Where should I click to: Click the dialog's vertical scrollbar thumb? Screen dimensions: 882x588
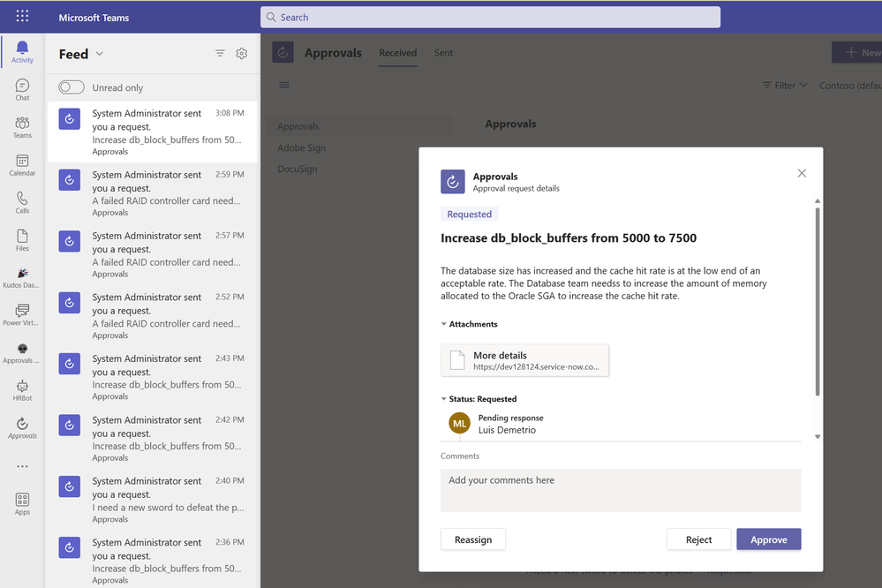tap(818, 302)
